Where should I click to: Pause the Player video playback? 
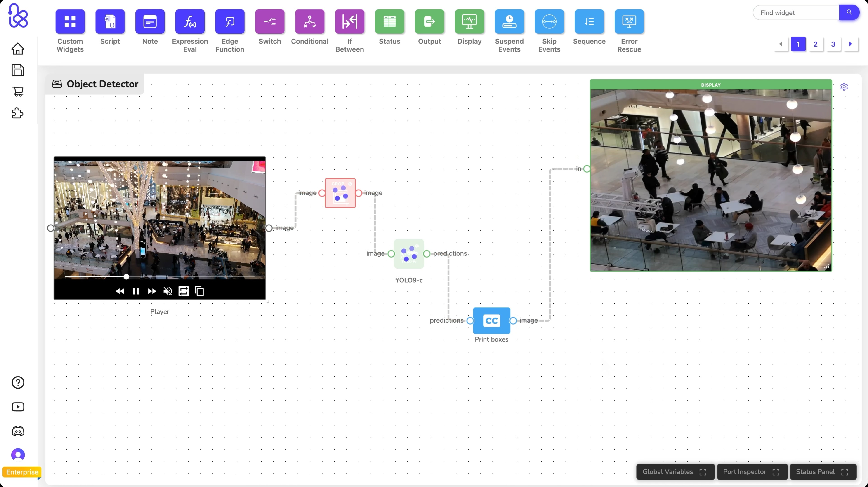[x=136, y=291]
